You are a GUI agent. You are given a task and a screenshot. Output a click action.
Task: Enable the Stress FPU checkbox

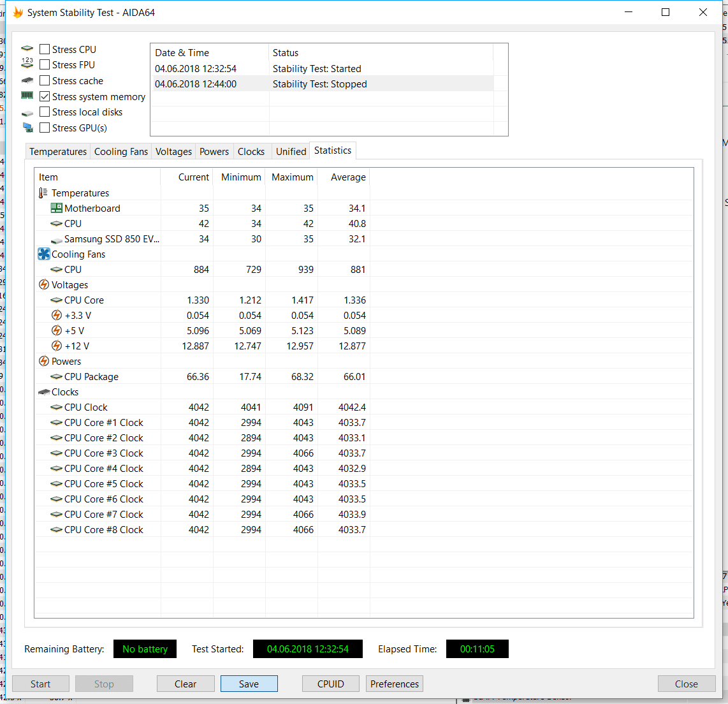(45, 64)
